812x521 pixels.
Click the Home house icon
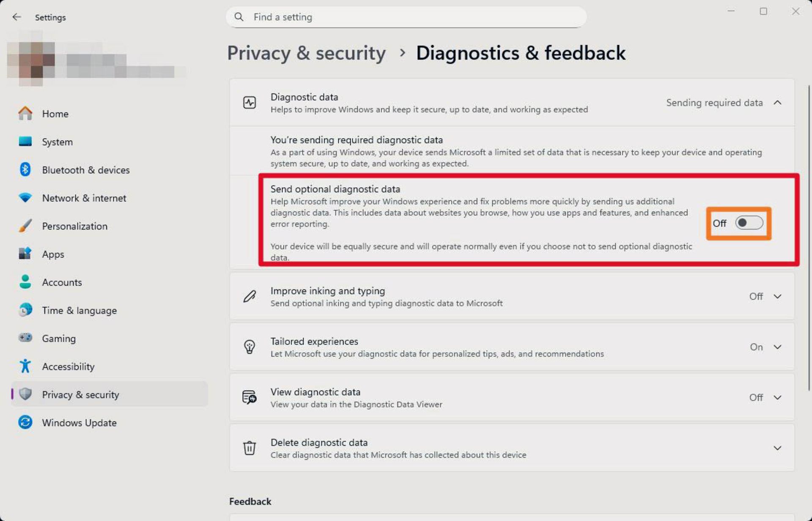coord(25,113)
